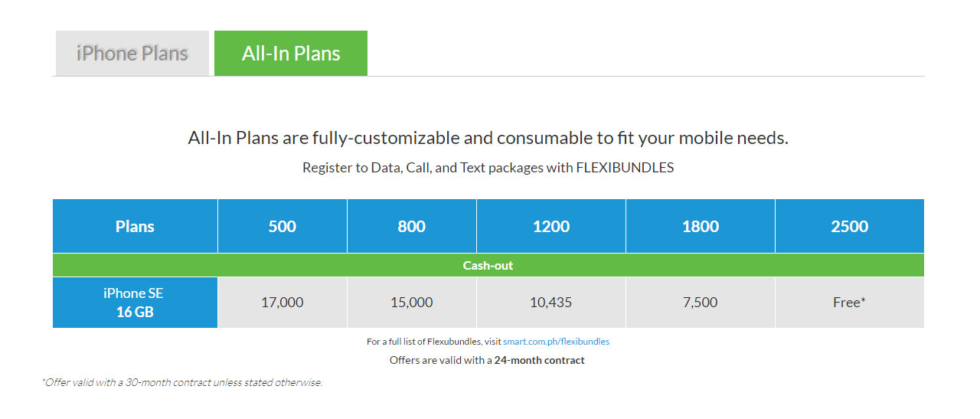Switch to the iPhone Plans tab
The height and width of the screenshot is (419, 980).
pyautogui.click(x=132, y=53)
